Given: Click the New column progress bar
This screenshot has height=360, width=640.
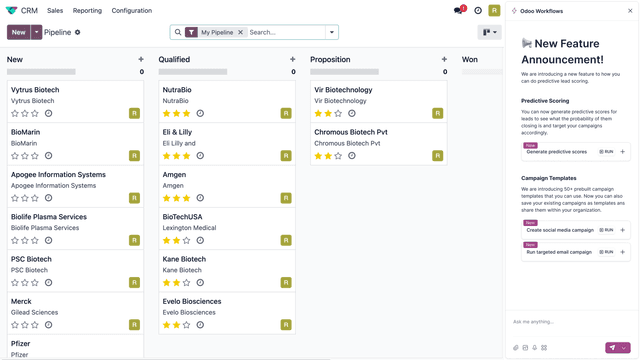Looking at the screenshot, I should click(41, 72).
